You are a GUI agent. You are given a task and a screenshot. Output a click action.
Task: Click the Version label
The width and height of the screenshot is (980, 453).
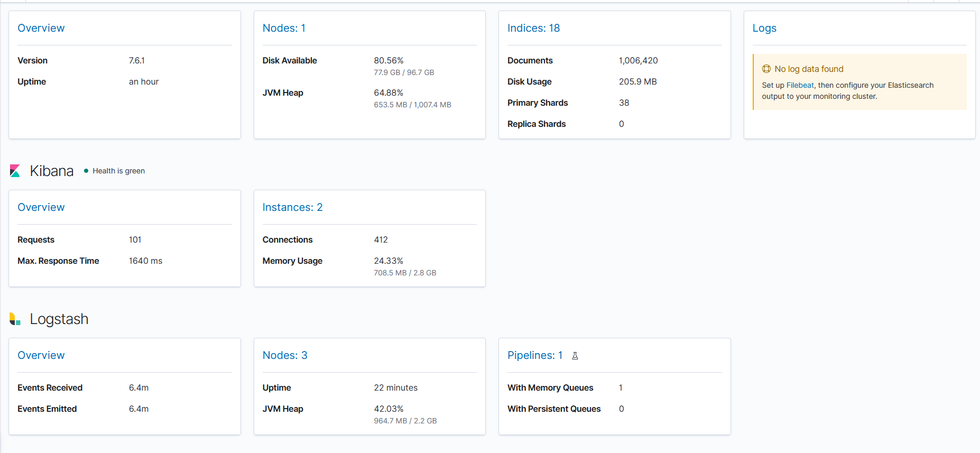pos(32,60)
